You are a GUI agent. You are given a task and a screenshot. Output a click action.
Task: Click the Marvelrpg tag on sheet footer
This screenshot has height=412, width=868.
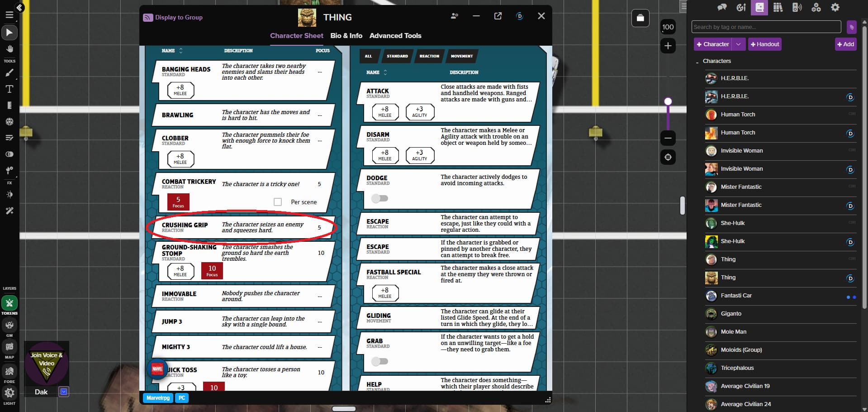point(158,398)
